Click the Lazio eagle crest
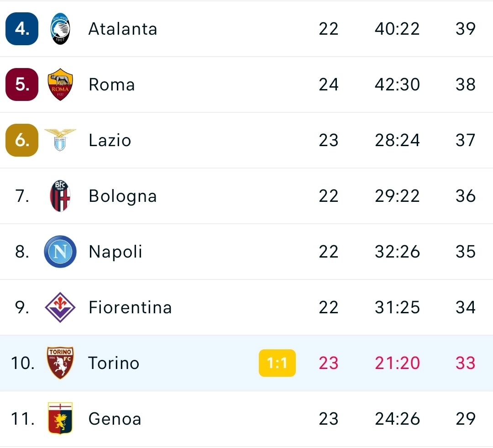 (x=60, y=140)
